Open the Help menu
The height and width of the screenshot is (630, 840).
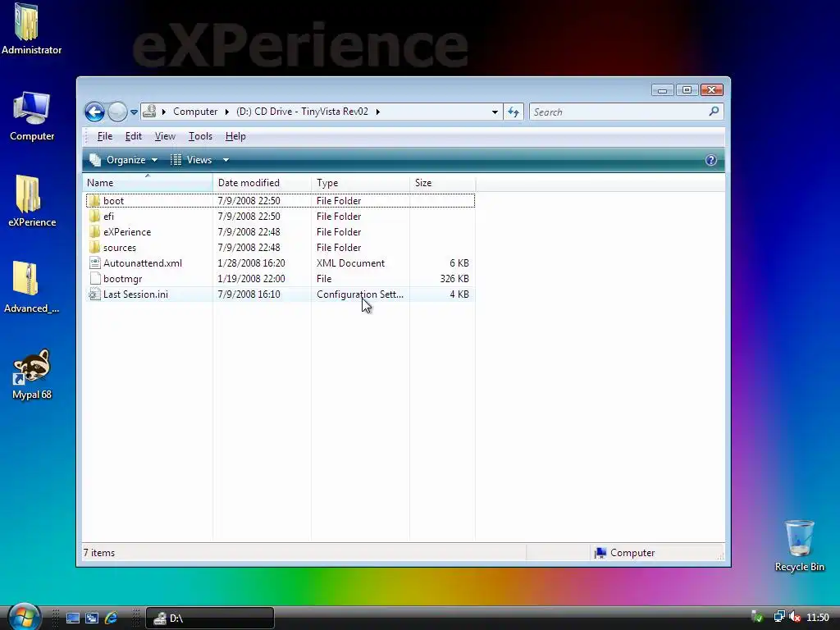tap(235, 136)
